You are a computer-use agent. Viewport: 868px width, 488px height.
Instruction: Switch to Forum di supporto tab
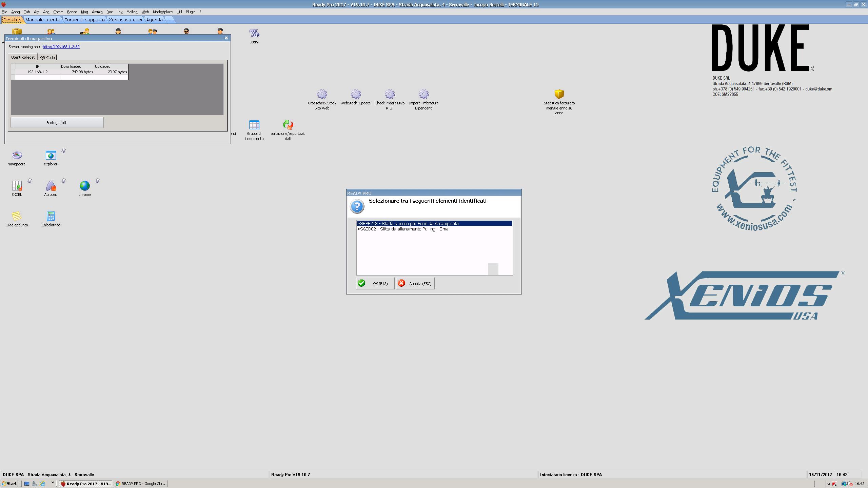(84, 20)
